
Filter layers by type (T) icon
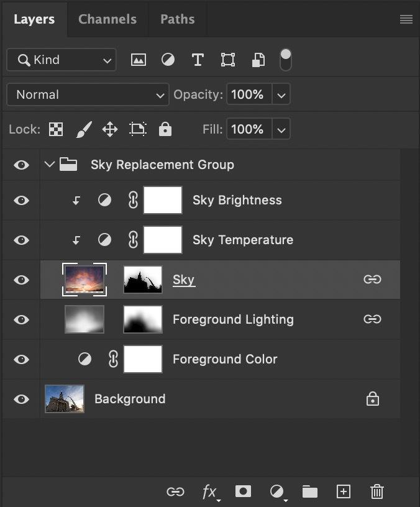(x=198, y=60)
